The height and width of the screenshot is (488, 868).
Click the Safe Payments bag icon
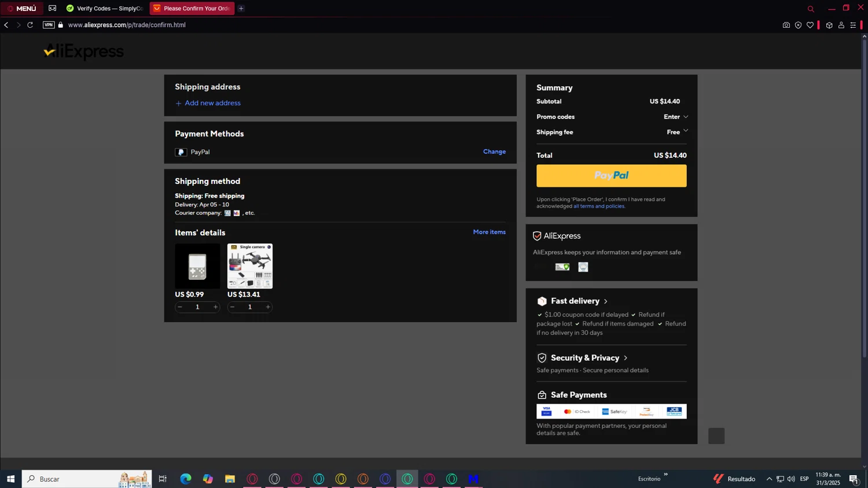tap(542, 395)
